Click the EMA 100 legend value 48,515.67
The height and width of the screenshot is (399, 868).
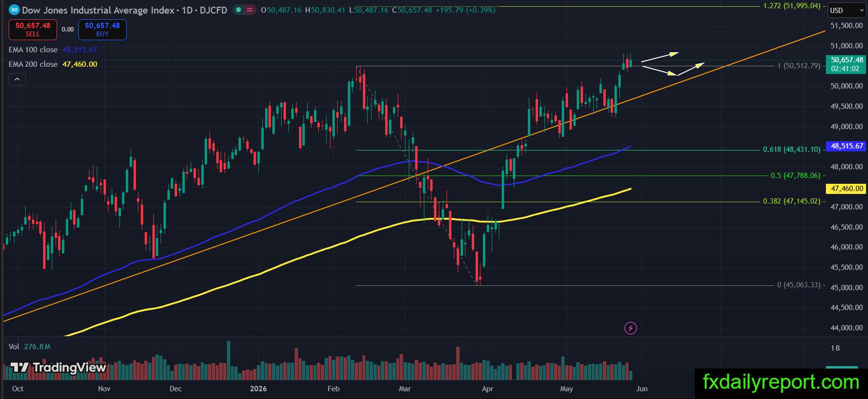80,50
